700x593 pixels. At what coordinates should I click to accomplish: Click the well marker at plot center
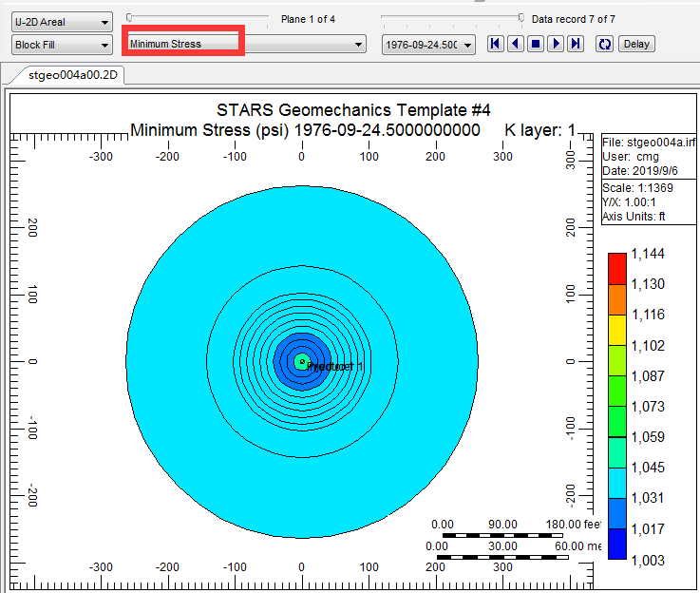[x=301, y=361]
